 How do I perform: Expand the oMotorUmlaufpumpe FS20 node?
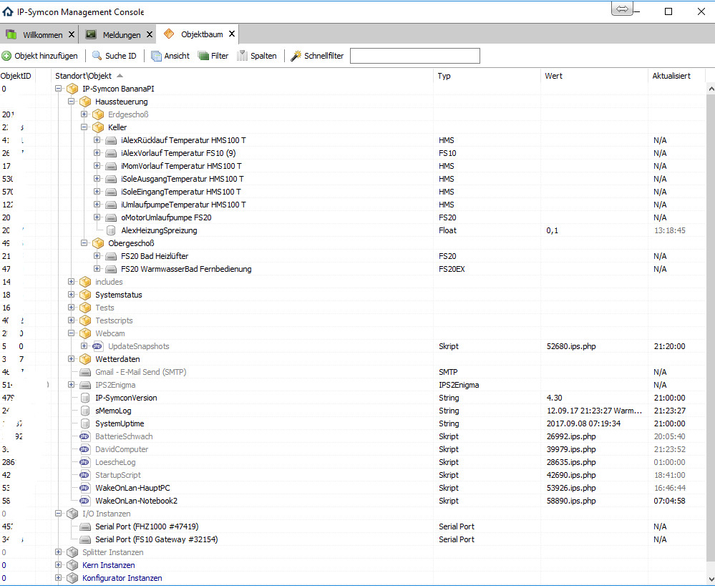point(97,217)
